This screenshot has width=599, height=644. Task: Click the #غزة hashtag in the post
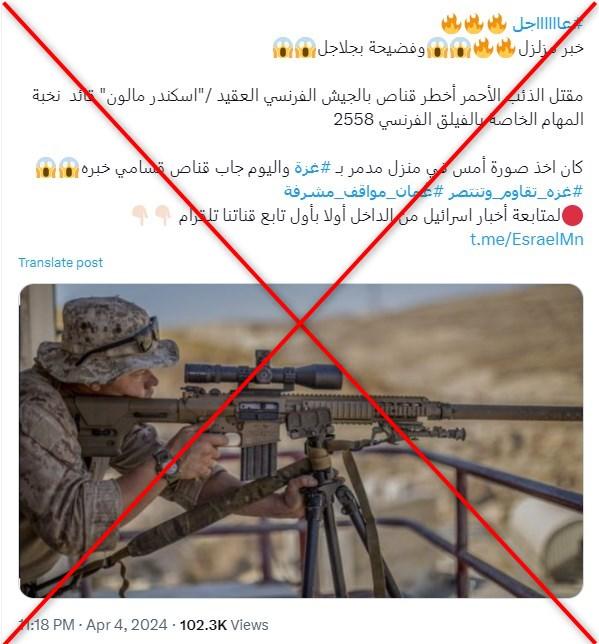coord(313,168)
